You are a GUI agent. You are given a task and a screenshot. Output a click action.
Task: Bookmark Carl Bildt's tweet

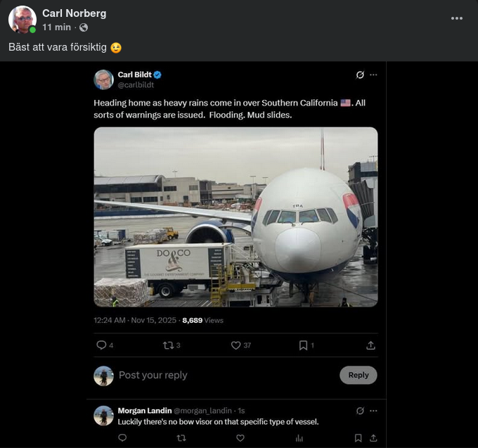pos(303,345)
